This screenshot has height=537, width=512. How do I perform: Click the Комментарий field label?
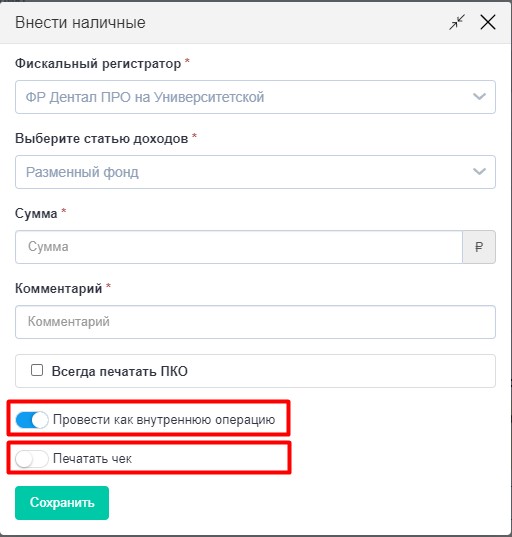point(59,289)
